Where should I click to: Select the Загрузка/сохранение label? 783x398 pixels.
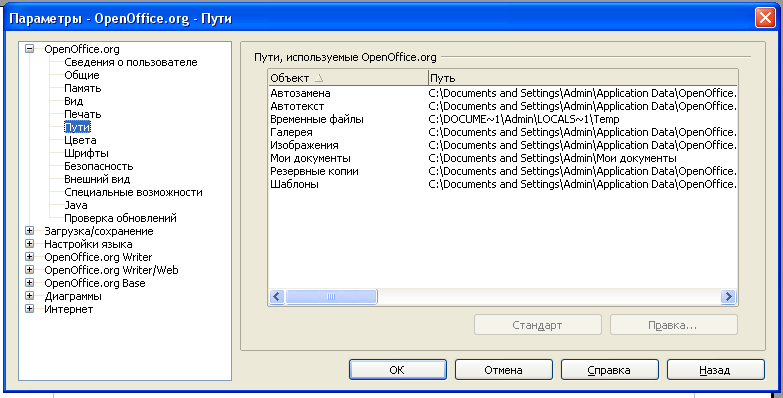point(99,231)
